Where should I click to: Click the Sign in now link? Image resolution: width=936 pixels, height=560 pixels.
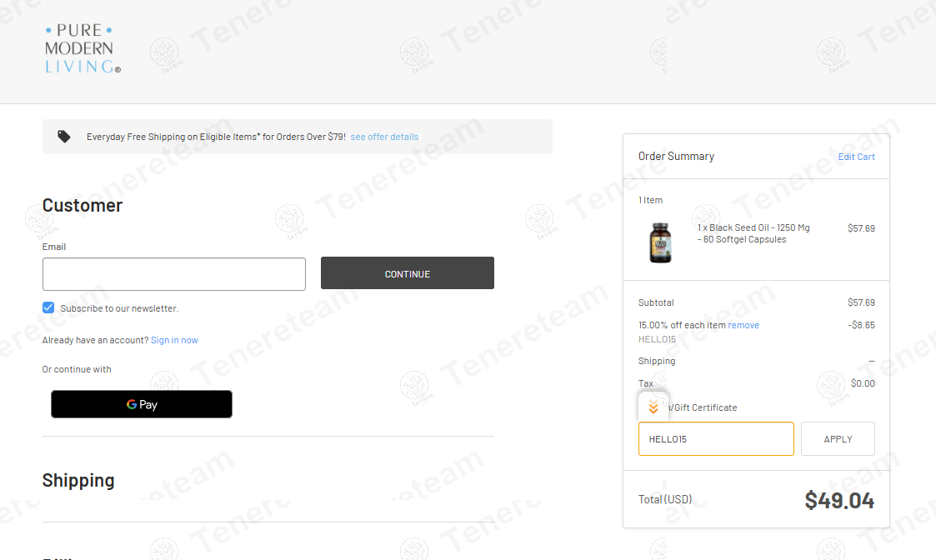(174, 340)
